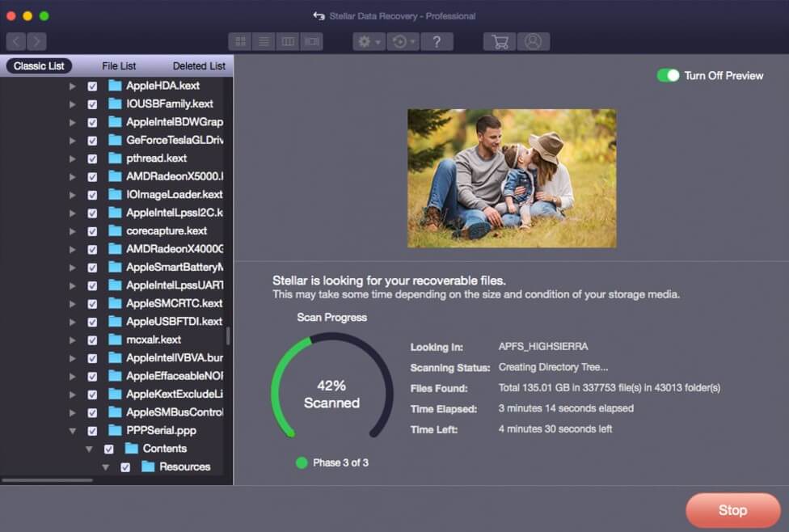This screenshot has width=789, height=532.
Task: Click the PPPSerial.ppp folder icon
Action: (116, 430)
